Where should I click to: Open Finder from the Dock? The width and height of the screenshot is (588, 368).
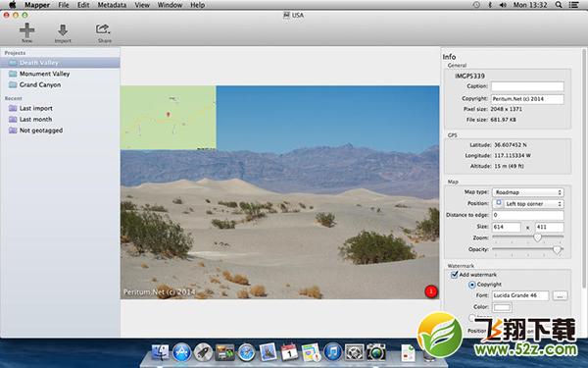(x=161, y=352)
